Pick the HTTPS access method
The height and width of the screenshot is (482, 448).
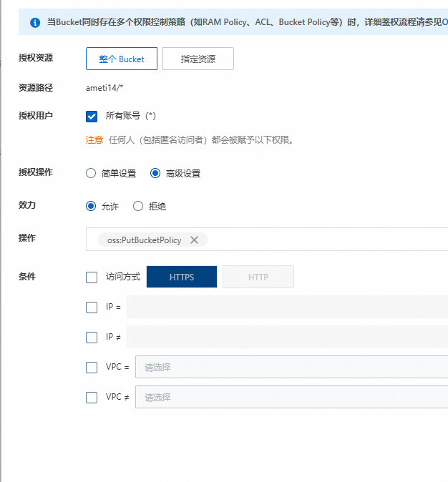click(x=182, y=277)
